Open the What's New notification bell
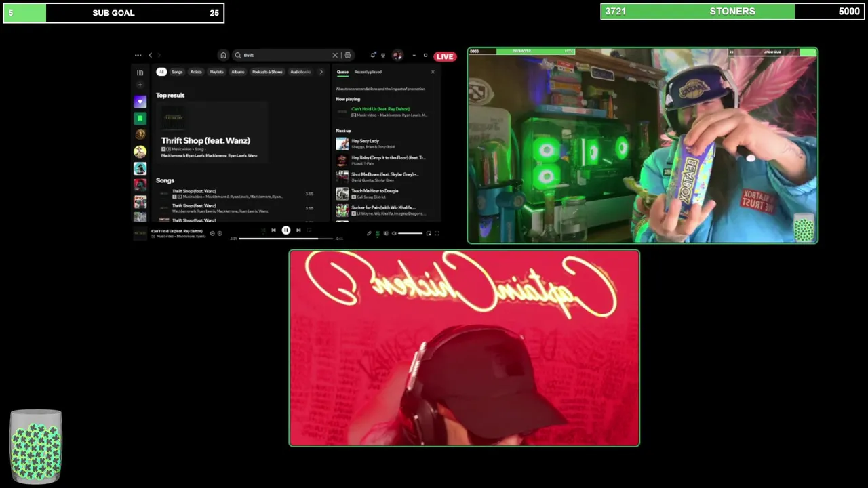868x488 pixels. pyautogui.click(x=373, y=56)
